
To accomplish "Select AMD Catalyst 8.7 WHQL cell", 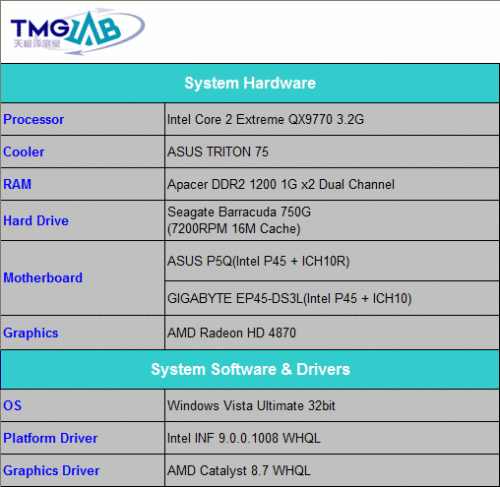I will pyautogui.click(x=332, y=470).
